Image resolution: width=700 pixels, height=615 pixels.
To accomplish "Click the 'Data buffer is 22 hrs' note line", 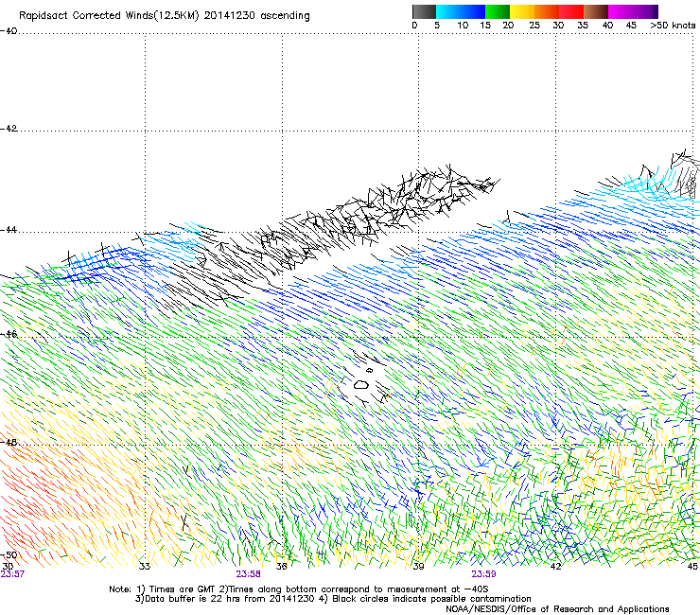I will point(333,599).
